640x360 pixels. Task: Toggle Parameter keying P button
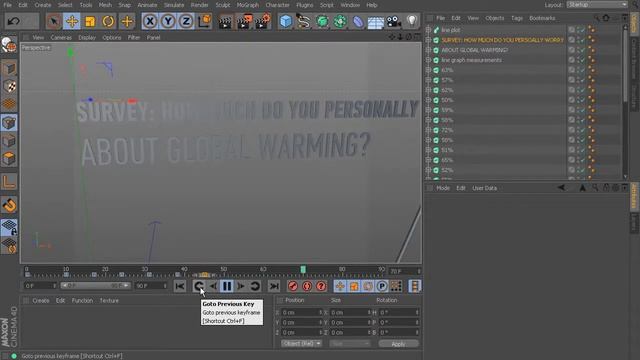click(382, 286)
